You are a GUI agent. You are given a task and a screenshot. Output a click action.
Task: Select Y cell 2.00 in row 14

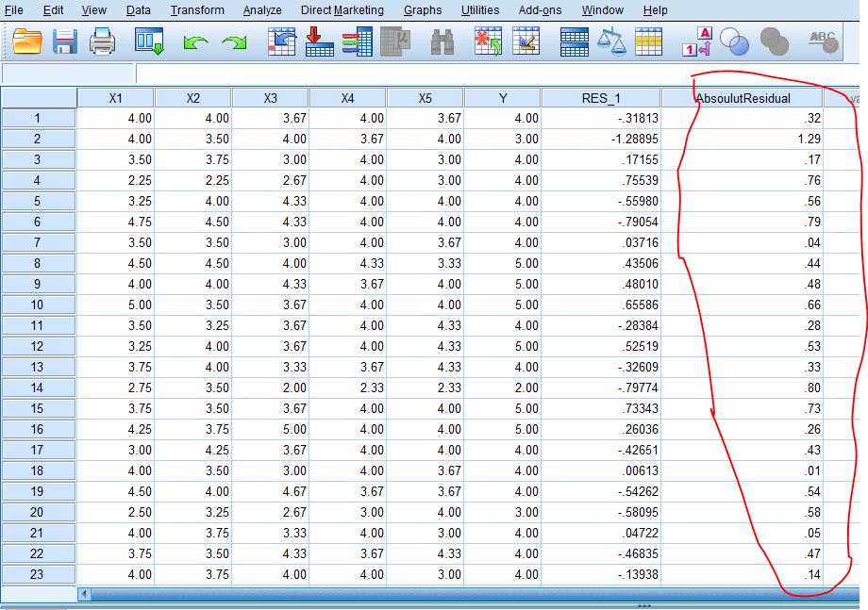503,387
